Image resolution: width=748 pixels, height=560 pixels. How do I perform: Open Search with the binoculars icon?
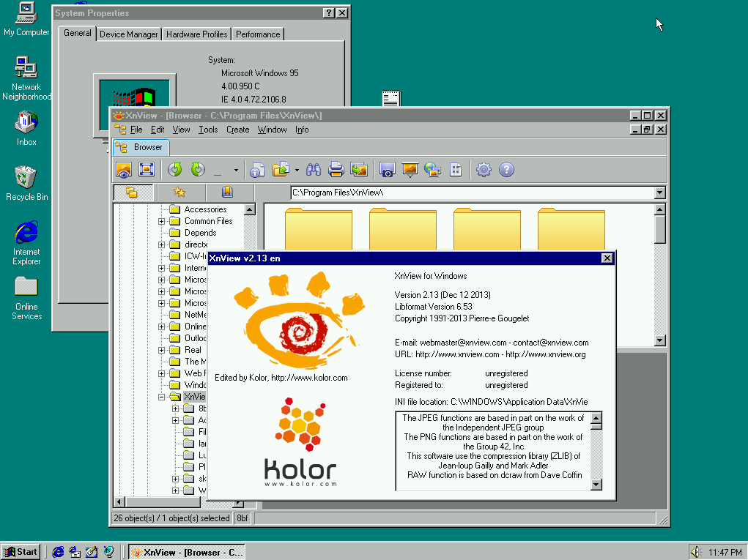(x=314, y=170)
